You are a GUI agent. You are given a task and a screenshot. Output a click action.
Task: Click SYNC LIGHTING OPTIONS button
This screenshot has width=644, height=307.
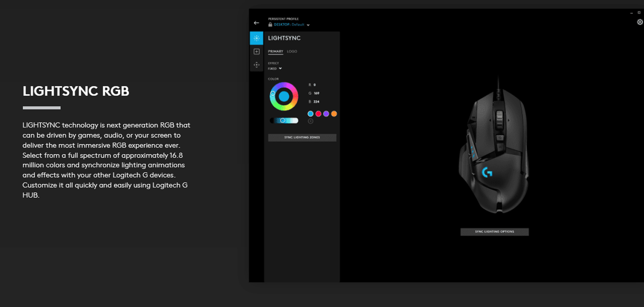click(494, 232)
